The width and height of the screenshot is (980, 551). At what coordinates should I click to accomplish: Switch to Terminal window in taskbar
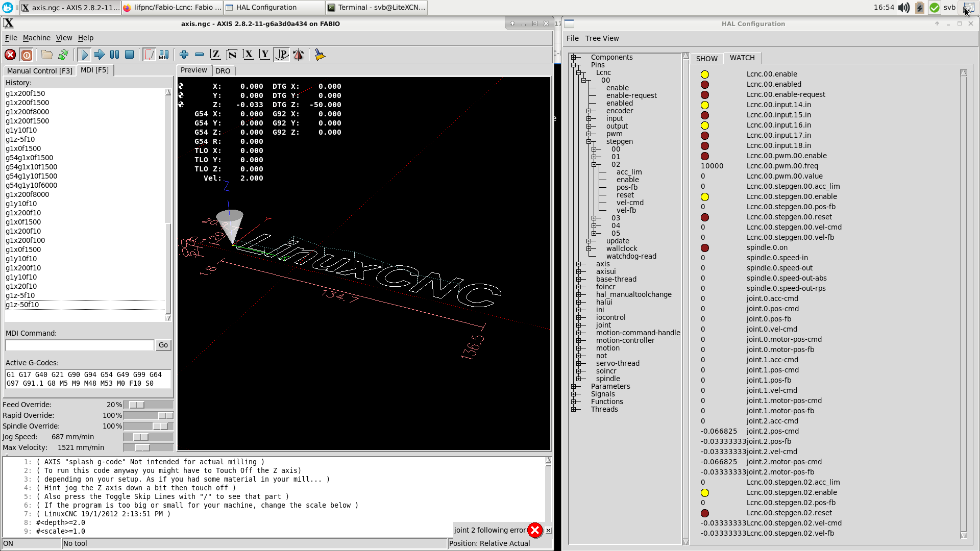(376, 8)
